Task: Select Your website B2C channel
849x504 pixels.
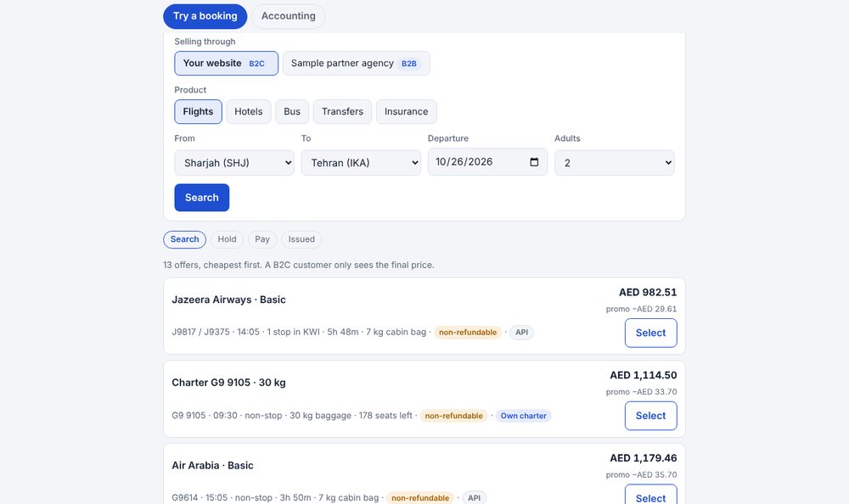Action: pos(227,64)
